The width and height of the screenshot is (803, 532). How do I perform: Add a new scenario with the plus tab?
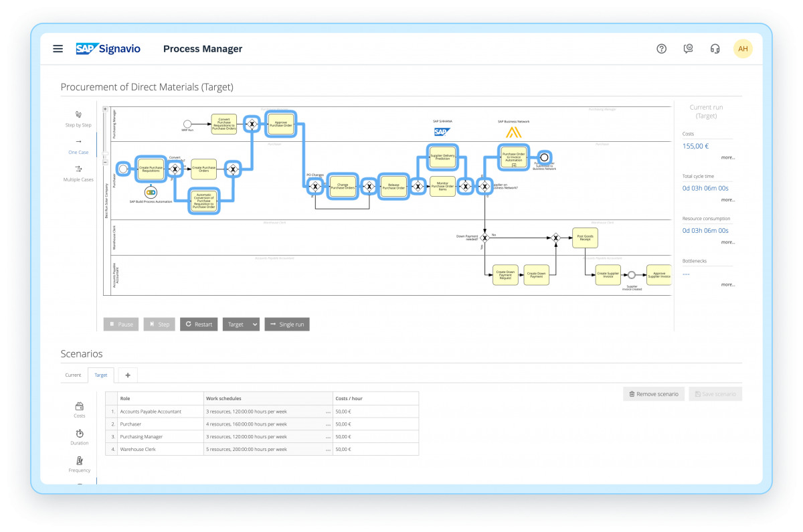127,375
